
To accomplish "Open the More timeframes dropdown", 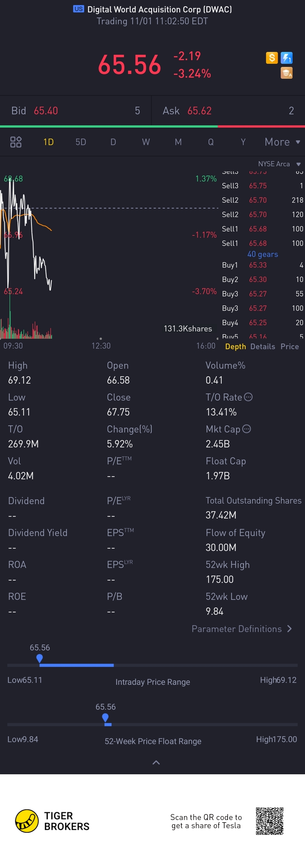I will [x=282, y=142].
